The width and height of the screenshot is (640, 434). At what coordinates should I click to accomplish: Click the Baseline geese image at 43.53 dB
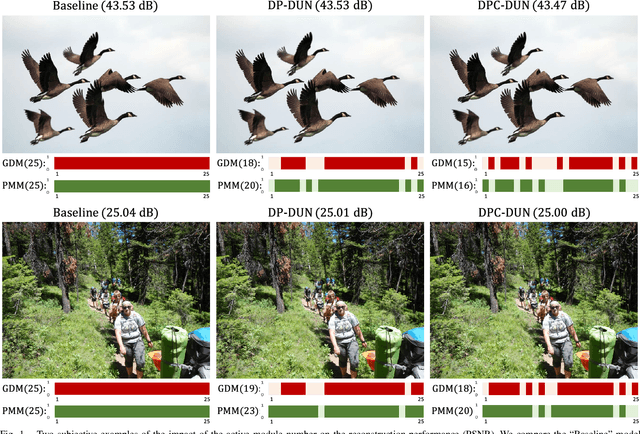coord(106,85)
